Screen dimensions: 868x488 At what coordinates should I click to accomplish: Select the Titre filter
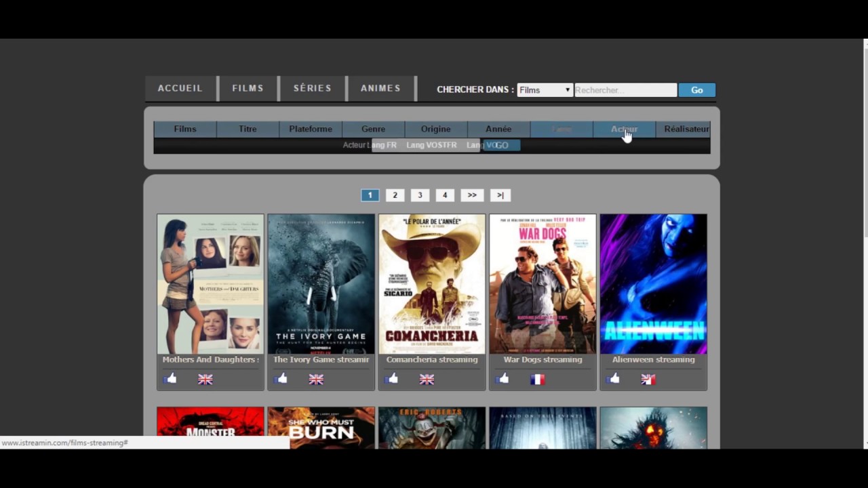pyautogui.click(x=248, y=129)
